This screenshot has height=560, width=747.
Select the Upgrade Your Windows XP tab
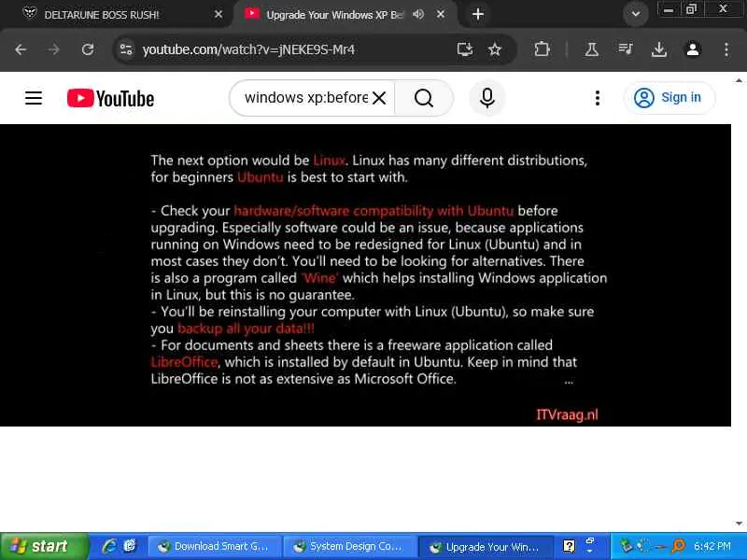[x=333, y=15]
